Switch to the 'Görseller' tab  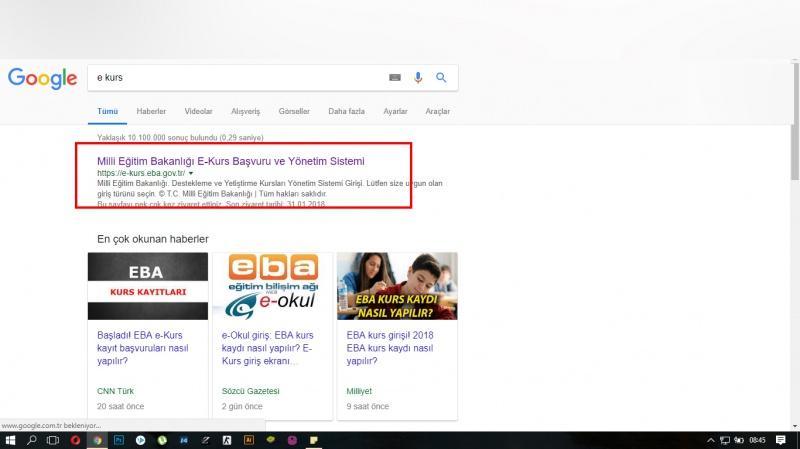click(x=294, y=111)
